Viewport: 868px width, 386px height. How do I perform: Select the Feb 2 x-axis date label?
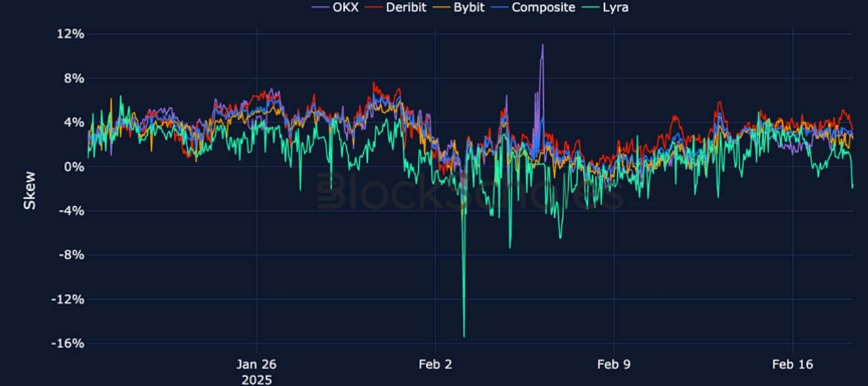point(435,364)
